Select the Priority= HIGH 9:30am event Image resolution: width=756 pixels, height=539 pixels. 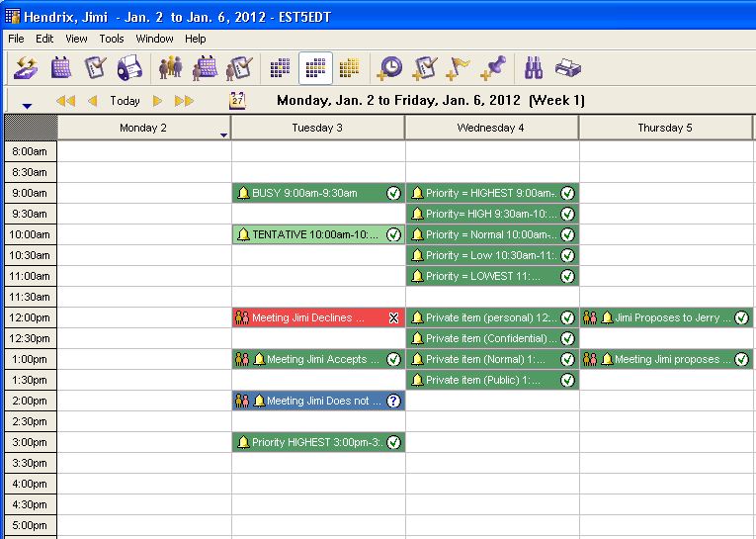pos(492,214)
